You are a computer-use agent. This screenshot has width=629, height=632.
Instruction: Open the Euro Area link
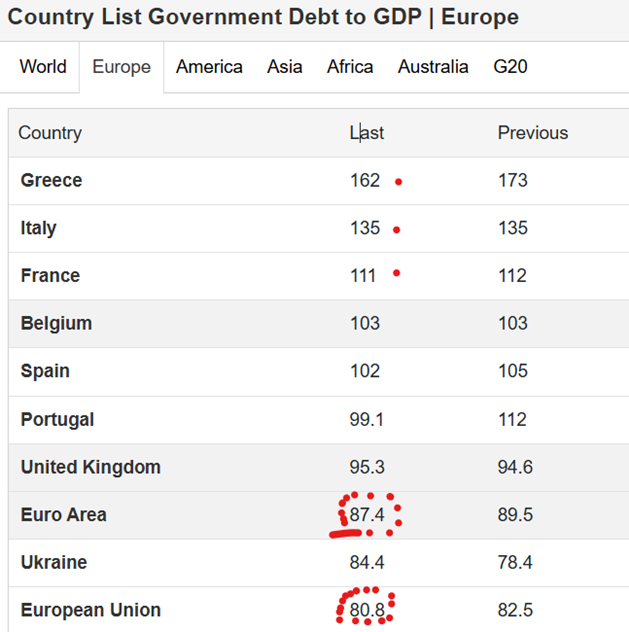tap(63, 515)
